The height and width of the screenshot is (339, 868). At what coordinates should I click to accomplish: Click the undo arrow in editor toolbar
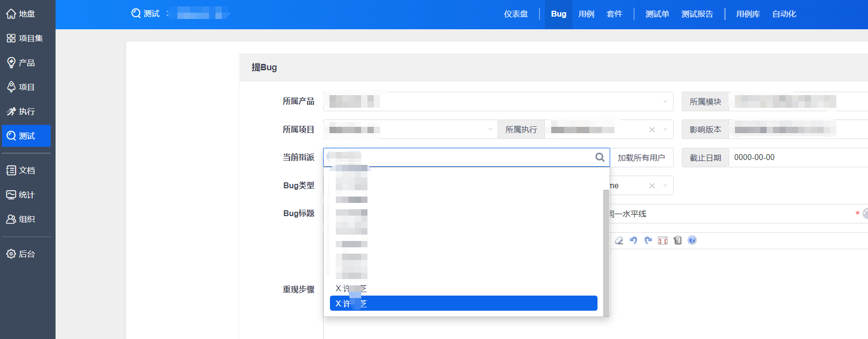pyautogui.click(x=634, y=240)
